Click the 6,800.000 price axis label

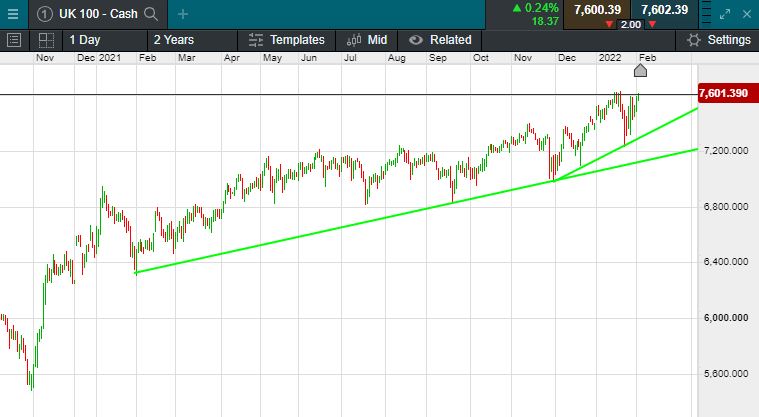726,207
